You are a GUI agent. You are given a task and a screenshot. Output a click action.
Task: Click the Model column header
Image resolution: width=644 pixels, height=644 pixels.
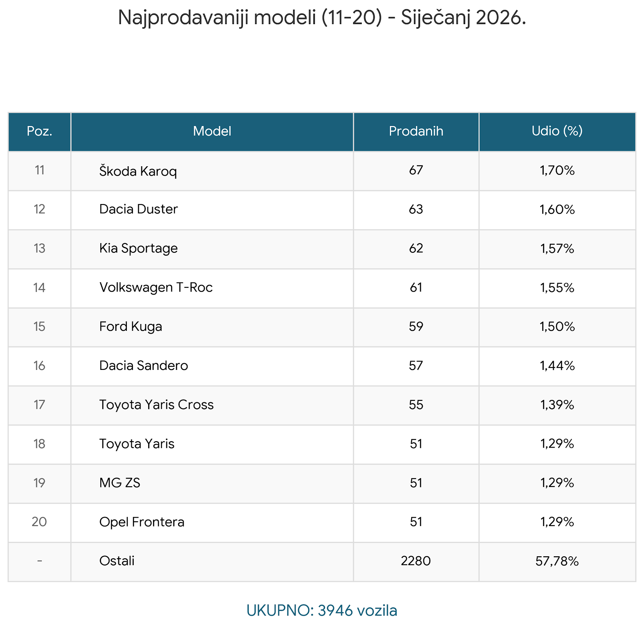pos(212,131)
